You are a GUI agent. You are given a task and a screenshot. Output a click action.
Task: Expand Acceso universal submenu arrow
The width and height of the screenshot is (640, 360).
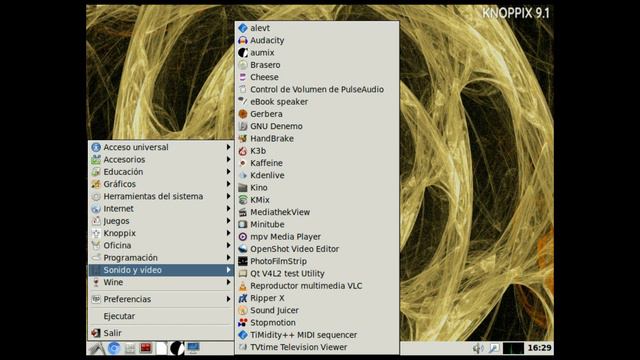[x=228, y=147]
